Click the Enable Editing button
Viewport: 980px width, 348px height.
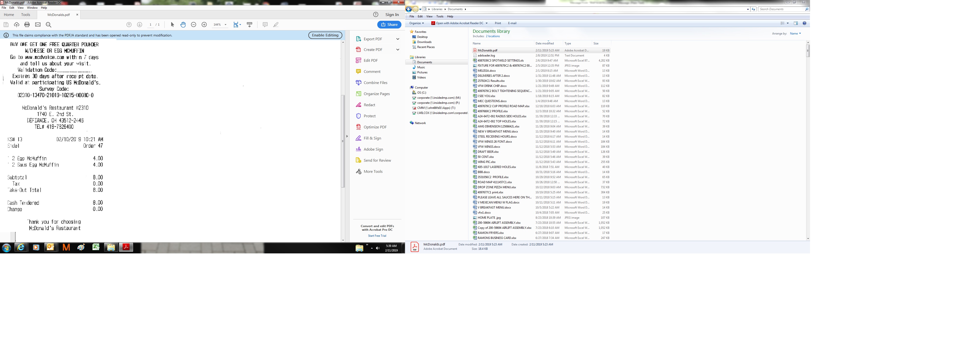325,35
